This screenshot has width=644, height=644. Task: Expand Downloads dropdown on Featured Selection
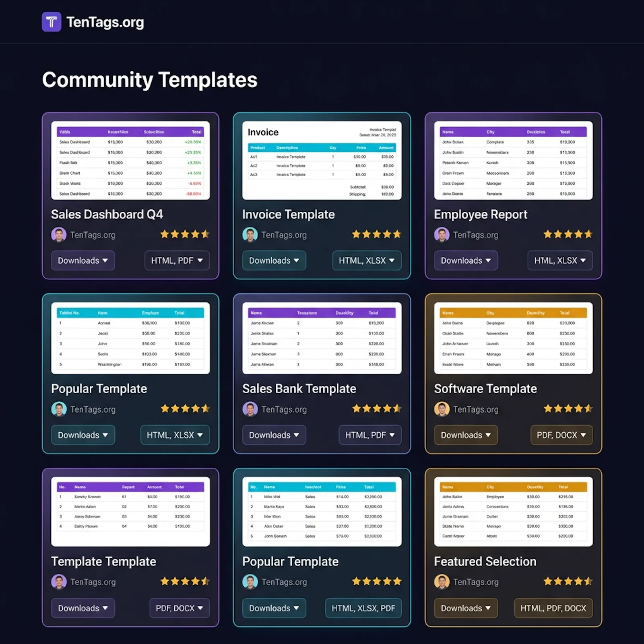(466, 608)
